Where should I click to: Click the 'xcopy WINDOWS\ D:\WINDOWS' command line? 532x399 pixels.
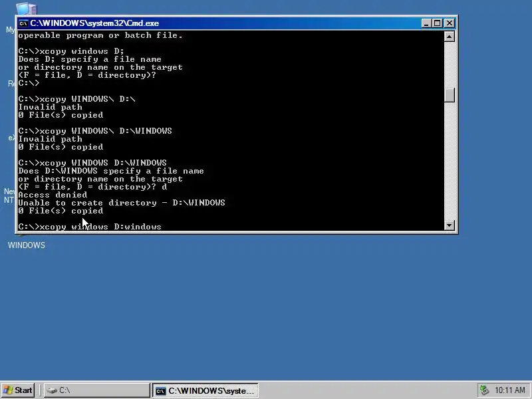[95, 131]
